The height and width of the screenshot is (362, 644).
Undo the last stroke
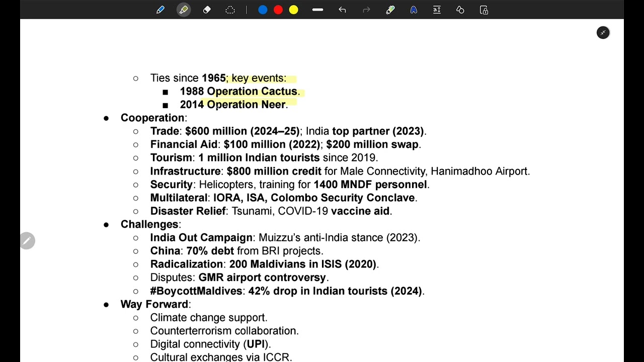point(342,10)
